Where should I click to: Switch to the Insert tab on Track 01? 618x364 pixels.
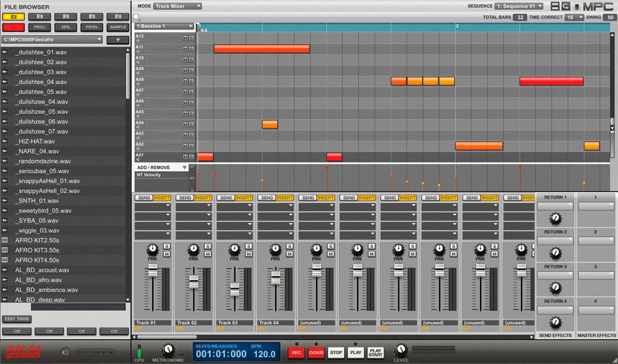pyautogui.click(x=162, y=198)
